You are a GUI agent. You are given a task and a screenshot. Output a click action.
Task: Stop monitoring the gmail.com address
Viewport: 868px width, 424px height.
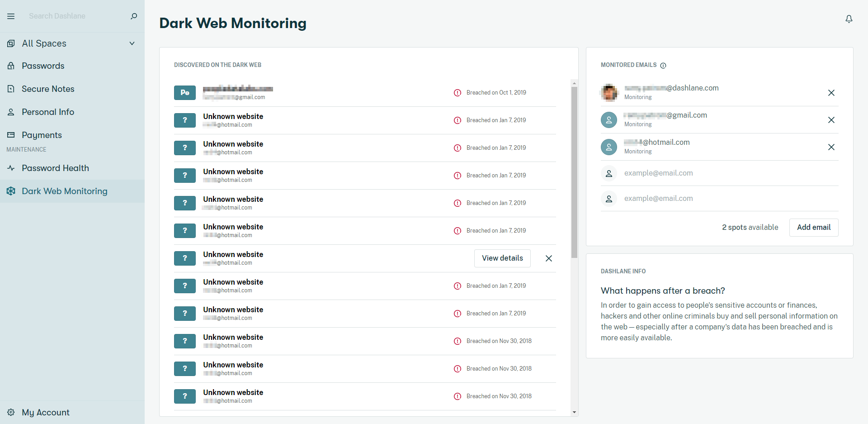coord(831,120)
